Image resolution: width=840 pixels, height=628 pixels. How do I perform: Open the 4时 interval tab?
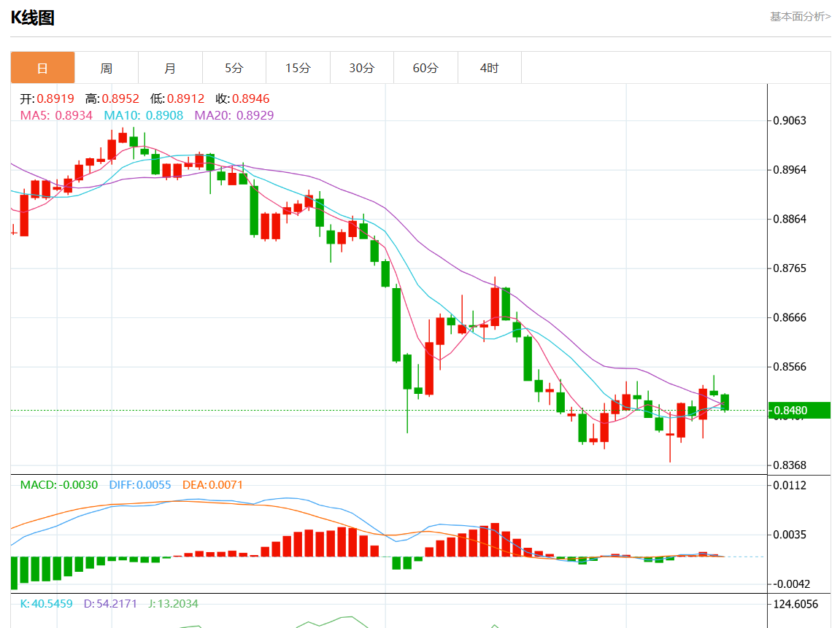point(489,68)
